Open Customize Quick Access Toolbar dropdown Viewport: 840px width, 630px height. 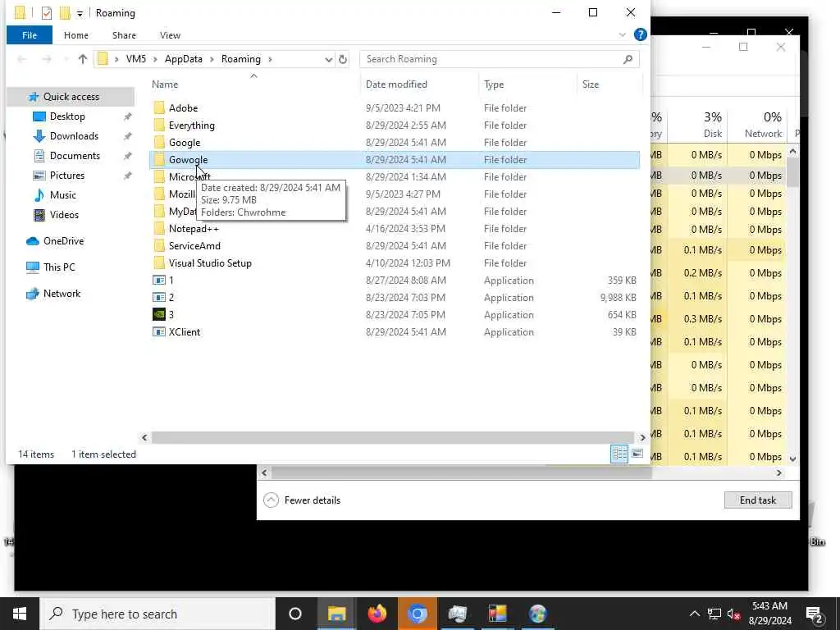coord(80,13)
